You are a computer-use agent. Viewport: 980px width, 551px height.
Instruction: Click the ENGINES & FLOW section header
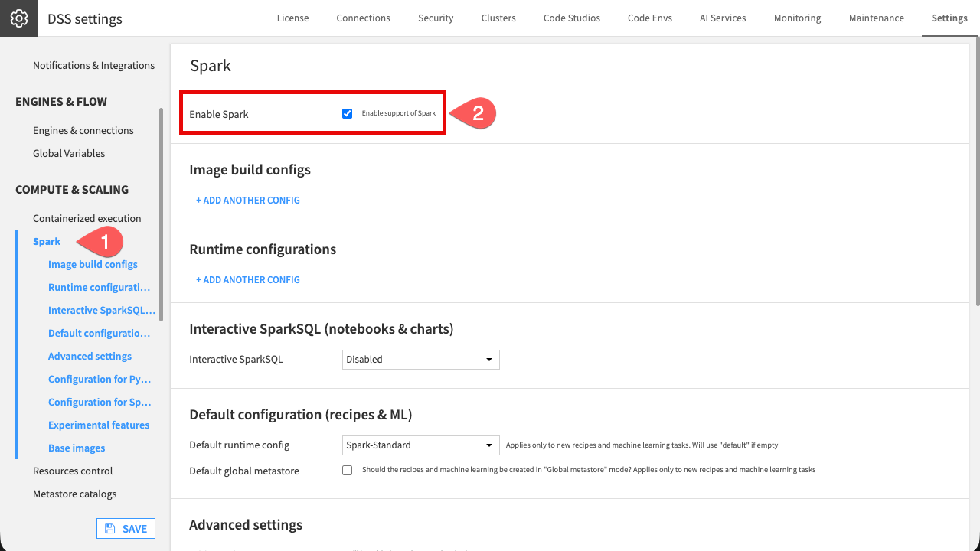click(x=61, y=101)
